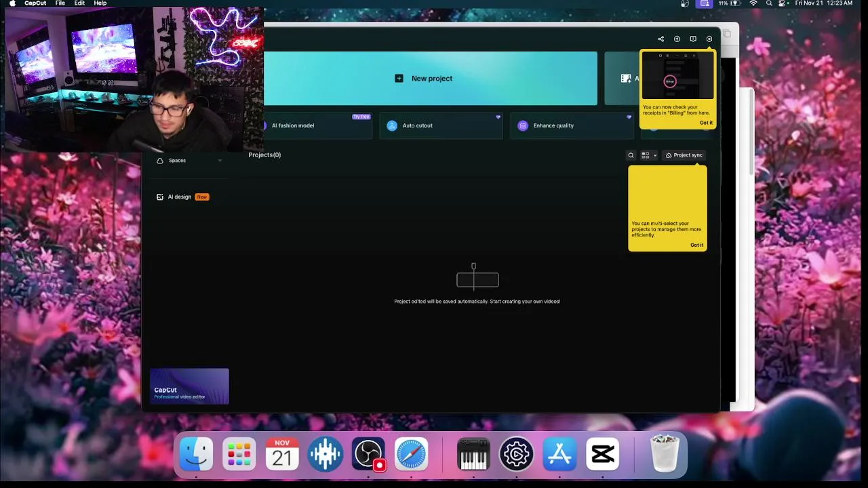This screenshot has width=868, height=488.
Task: Open Control Center in the menu bar
Action: tap(783, 3)
